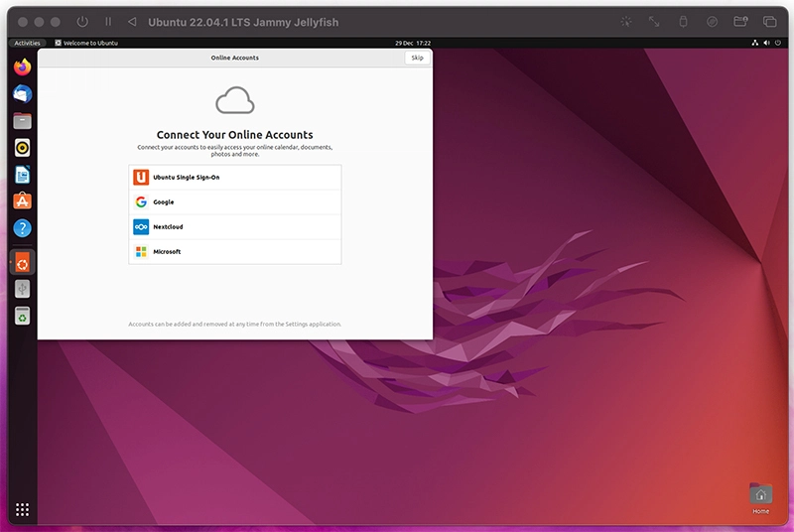Click the VM USB device icon

pos(683,22)
